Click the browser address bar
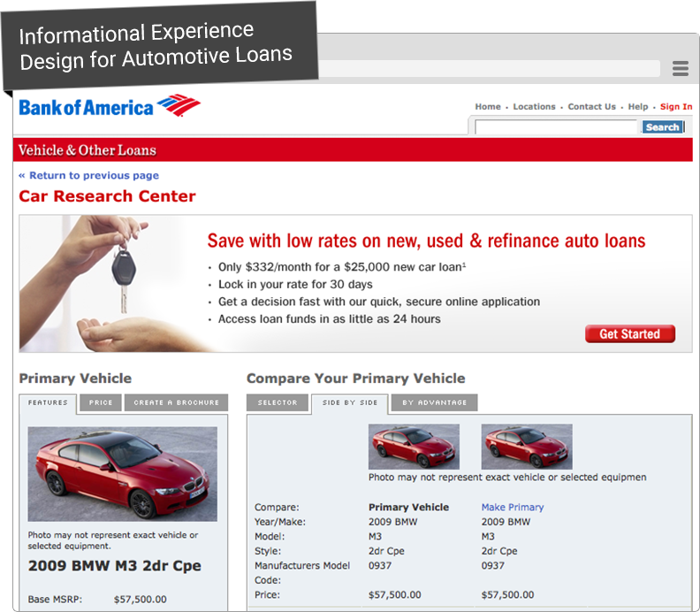700x612 pixels. [489, 68]
